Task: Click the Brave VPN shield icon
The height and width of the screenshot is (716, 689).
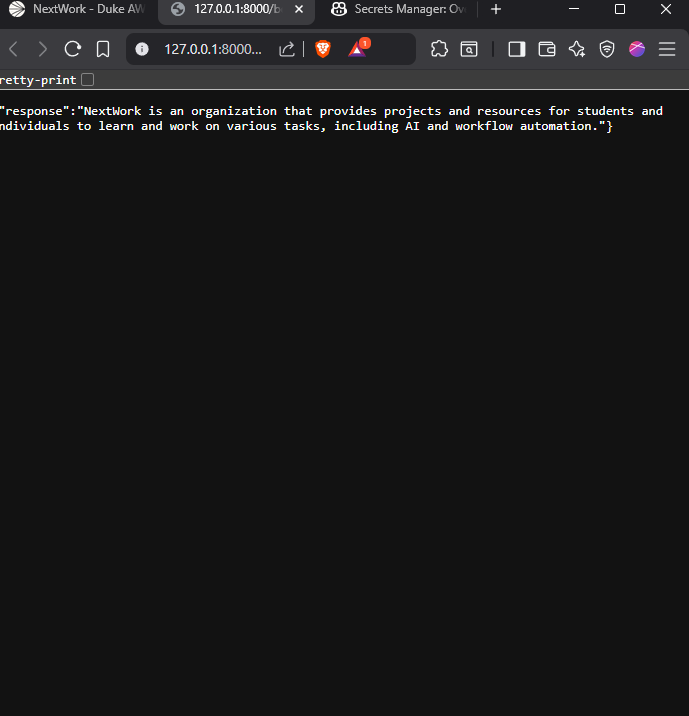Action: pyautogui.click(x=607, y=49)
